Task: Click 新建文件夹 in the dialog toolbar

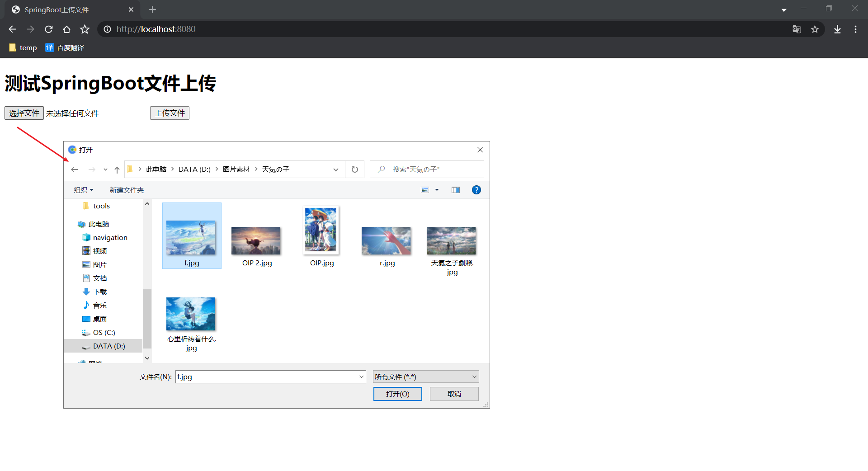Action: pyautogui.click(x=127, y=190)
